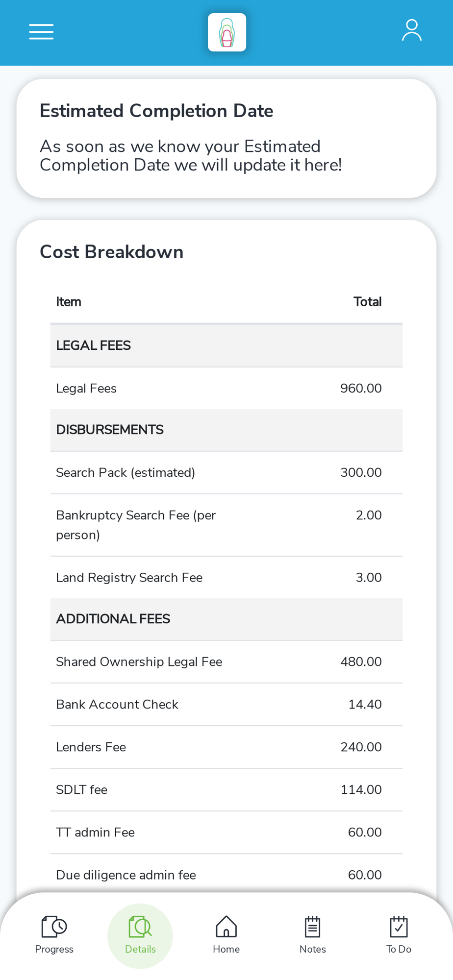Tap the To Do calendar icon
The width and height of the screenshot is (453, 980).
399,927
